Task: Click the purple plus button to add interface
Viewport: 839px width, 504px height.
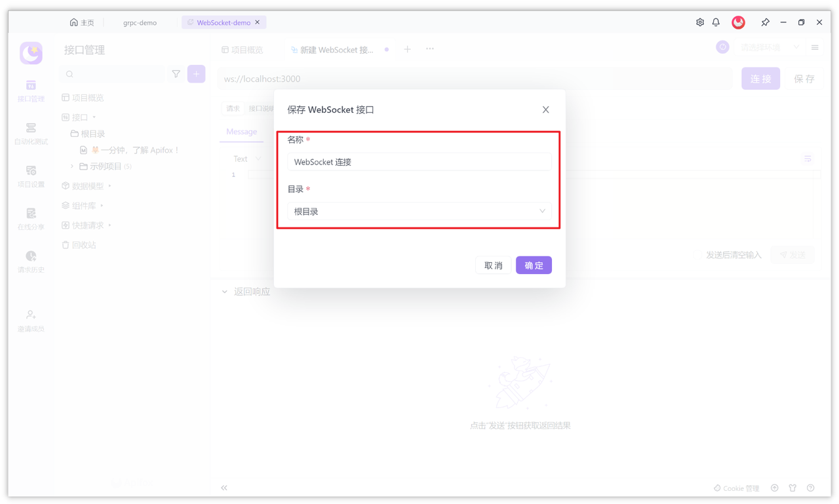Action: pos(196,73)
